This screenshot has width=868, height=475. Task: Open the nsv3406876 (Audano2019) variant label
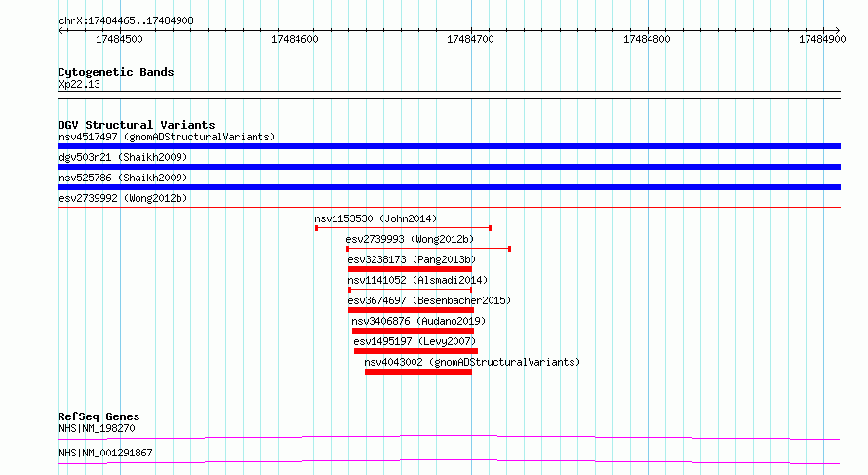(418, 321)
